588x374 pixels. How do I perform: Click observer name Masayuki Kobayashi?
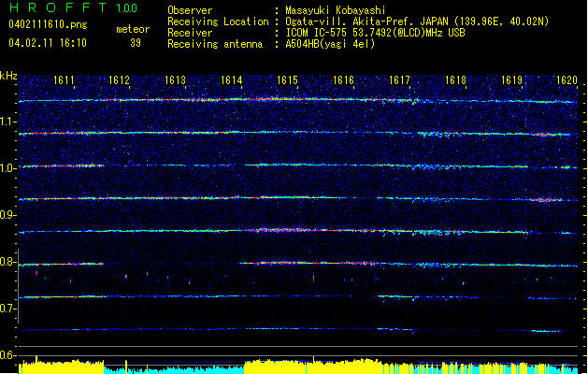[337, 9]
